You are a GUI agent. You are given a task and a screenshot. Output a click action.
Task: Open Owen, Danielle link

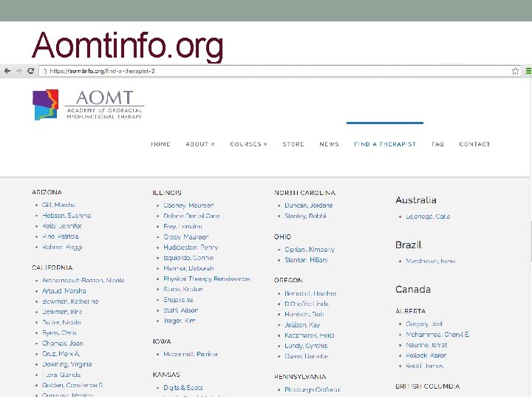tap(307, 357)
